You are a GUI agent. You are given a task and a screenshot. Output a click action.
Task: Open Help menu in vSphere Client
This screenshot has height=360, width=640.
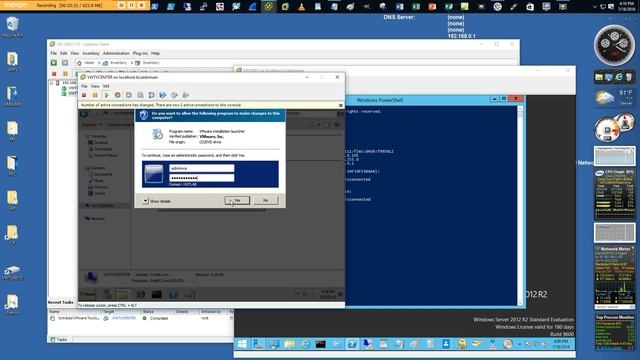pos(156,53)
